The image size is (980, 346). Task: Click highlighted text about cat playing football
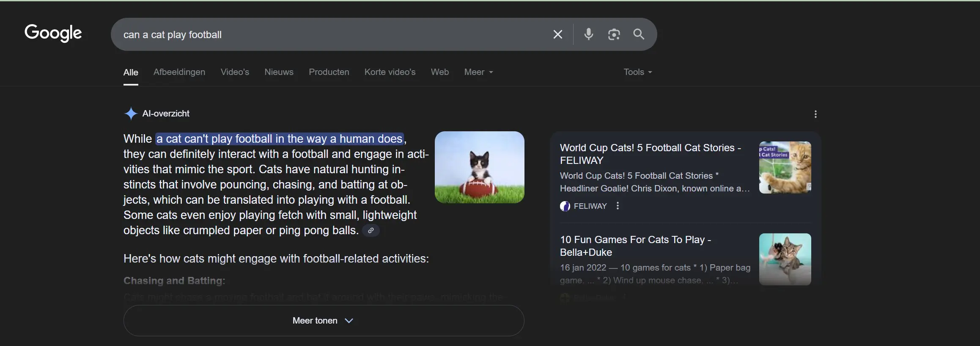[280, 139]
